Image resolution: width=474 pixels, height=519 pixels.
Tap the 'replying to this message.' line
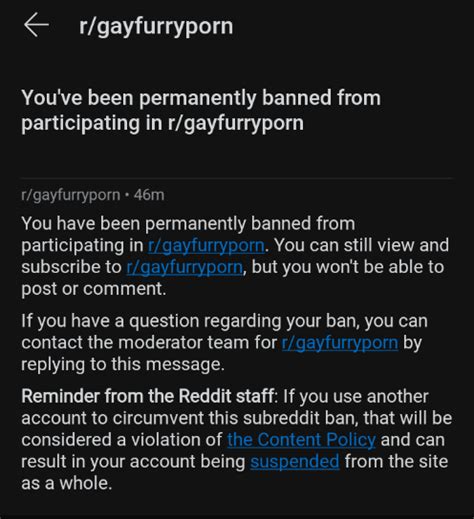pyautogui.click(x=123, y=364)
